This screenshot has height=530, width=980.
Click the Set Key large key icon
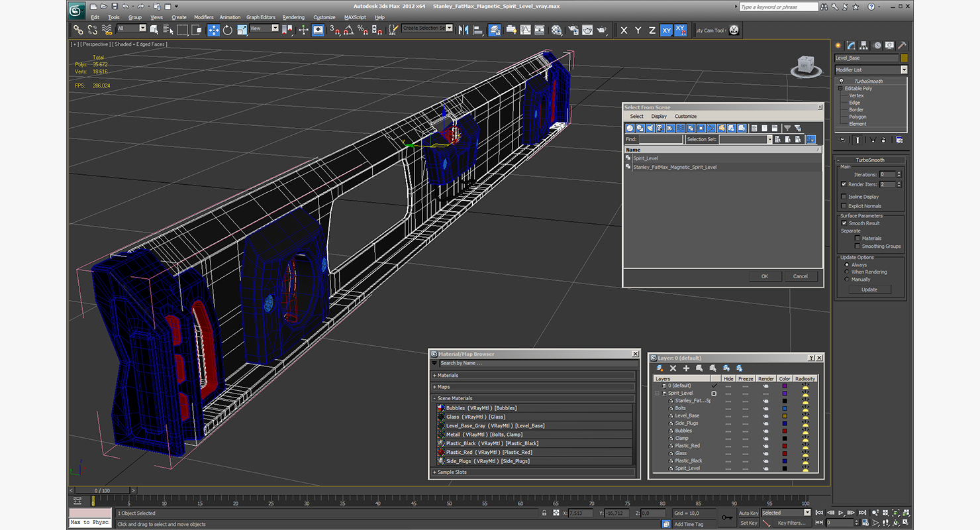pos(727,517)
